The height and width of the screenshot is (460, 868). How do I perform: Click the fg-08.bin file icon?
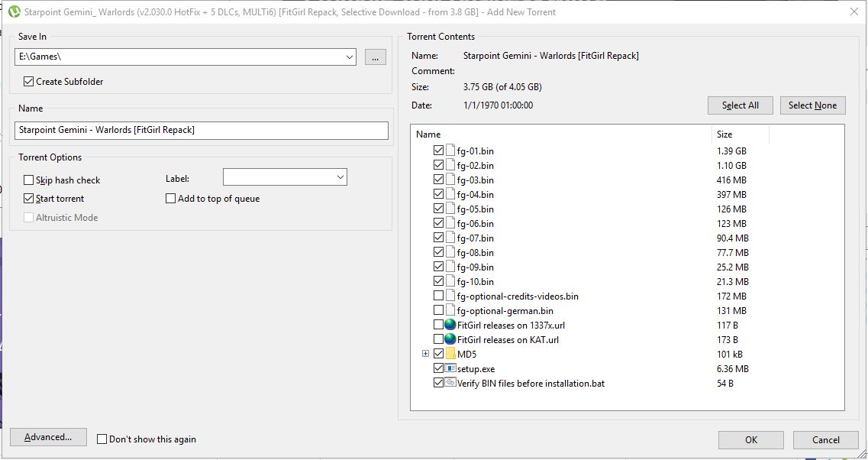450,251
